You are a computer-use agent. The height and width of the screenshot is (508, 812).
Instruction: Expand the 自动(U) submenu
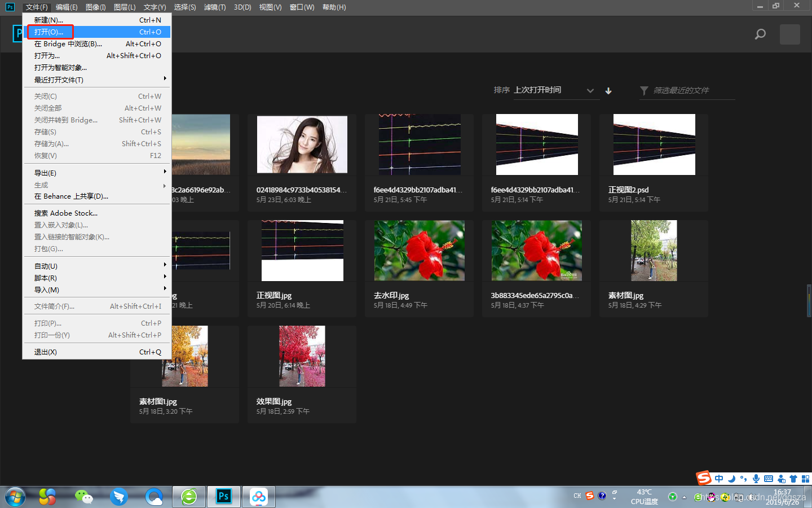pyautogui.click(x=96, y=266)
